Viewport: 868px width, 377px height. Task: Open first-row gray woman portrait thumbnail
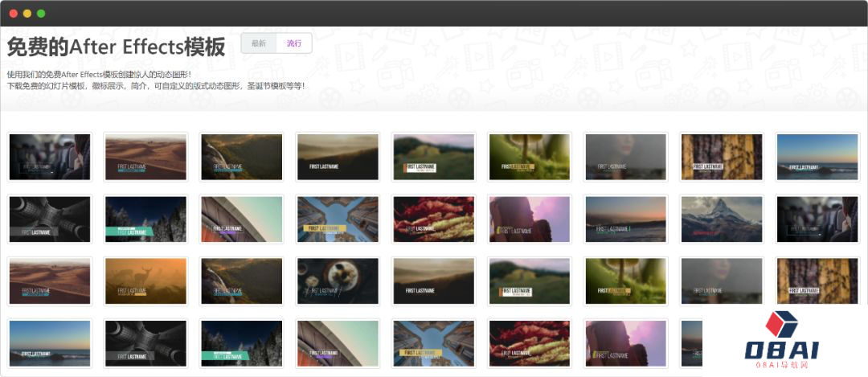click(x=625, y=158)
